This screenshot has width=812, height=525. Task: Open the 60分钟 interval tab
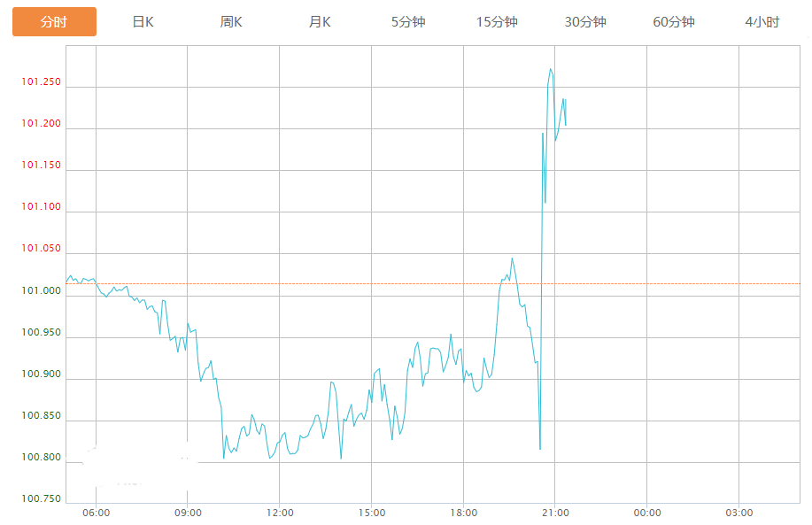click(674, 22)
